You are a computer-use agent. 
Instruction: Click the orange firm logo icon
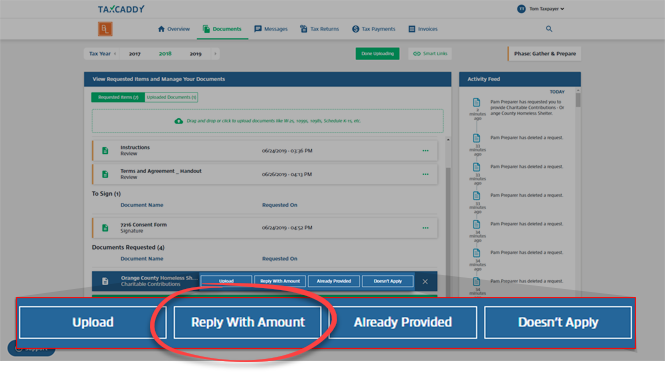[x=105, y=29]
